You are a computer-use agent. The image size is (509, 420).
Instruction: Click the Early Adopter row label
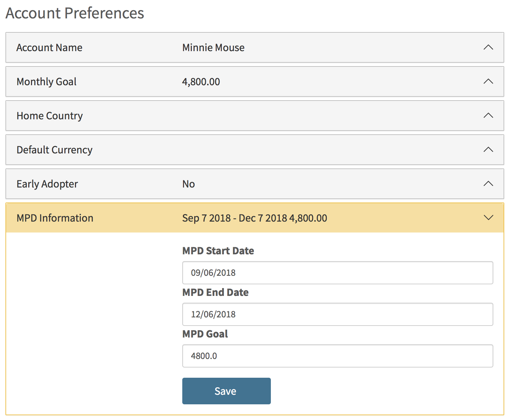click(47, 184)
